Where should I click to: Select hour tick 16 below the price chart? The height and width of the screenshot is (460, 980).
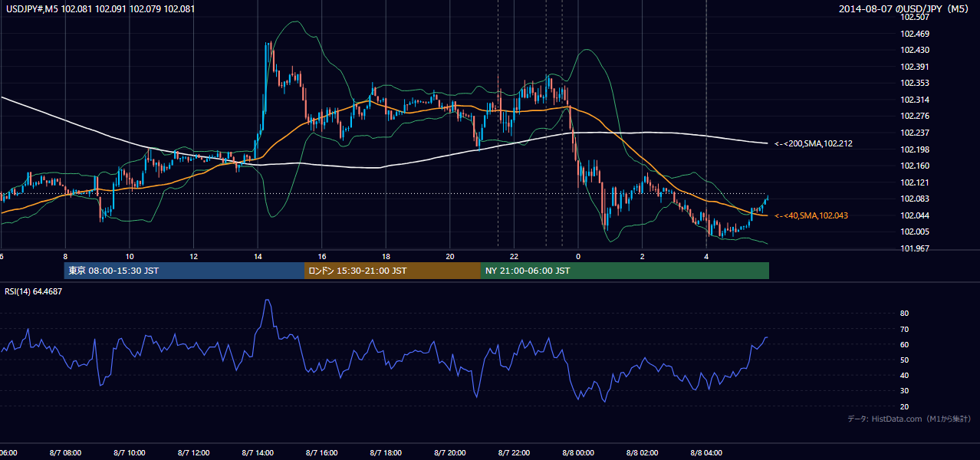pos(322,256)
